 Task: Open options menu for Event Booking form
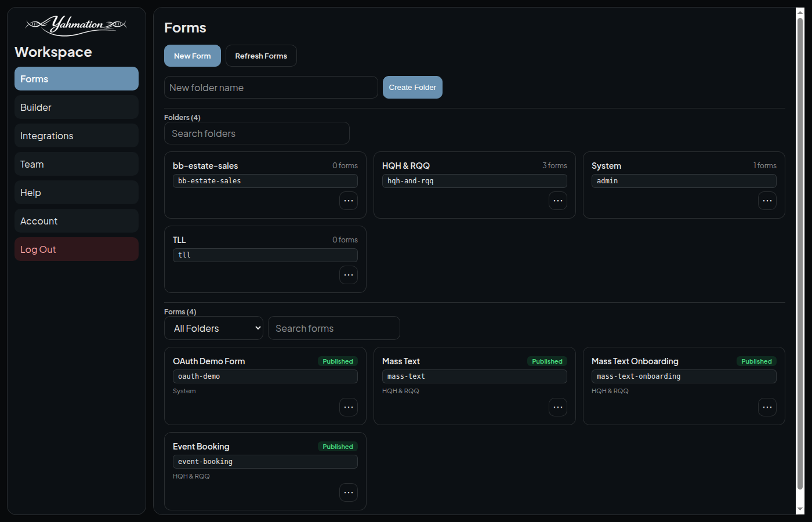349,492
